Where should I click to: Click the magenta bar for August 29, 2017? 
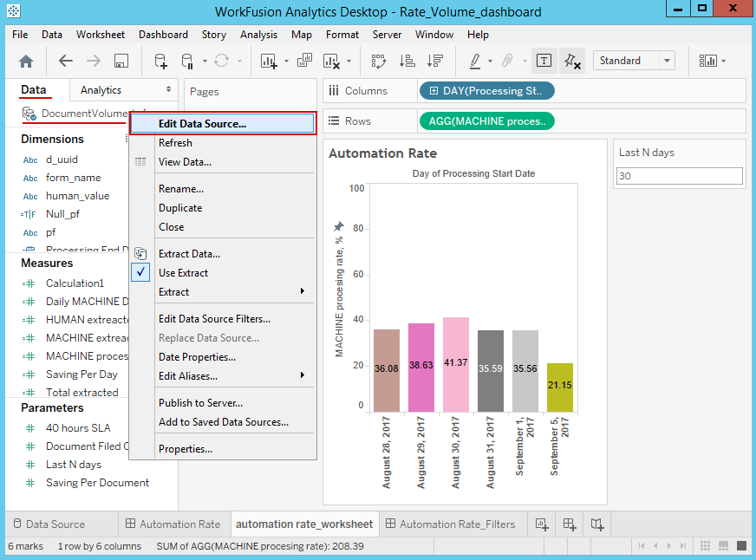(x=421, y=368)
